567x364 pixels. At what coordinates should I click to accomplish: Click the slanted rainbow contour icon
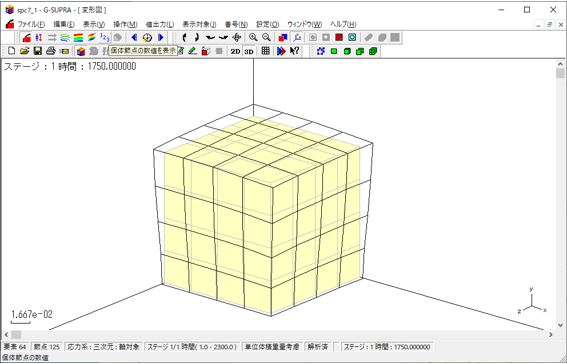pyautogui.click(x=91, y=38)
